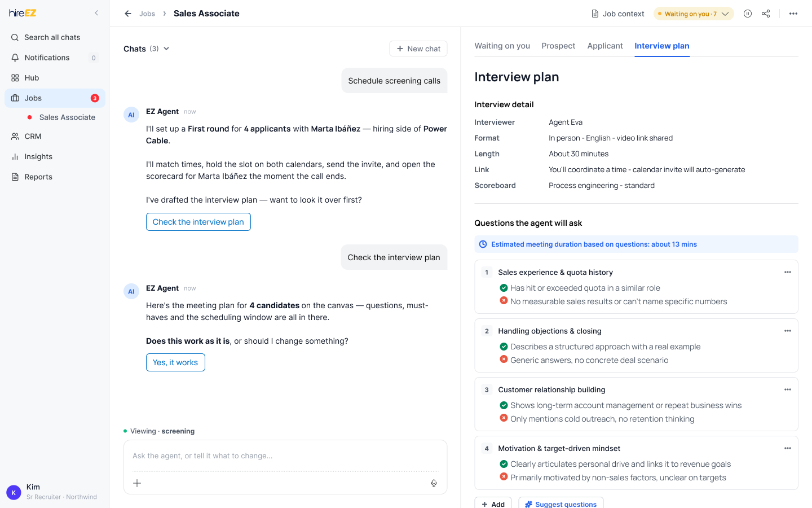
Task: Collapse the left sidebar
Action: (x=96, y=13)
